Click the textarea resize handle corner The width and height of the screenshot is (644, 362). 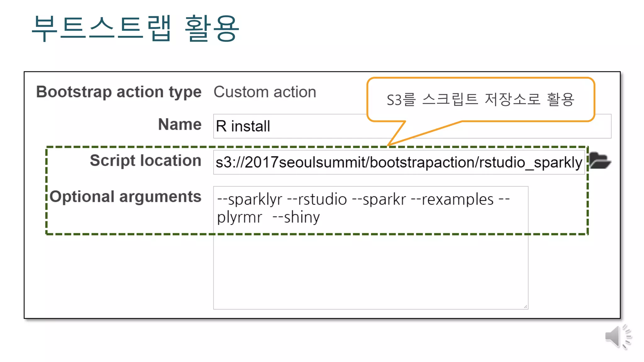click(525, 306)
